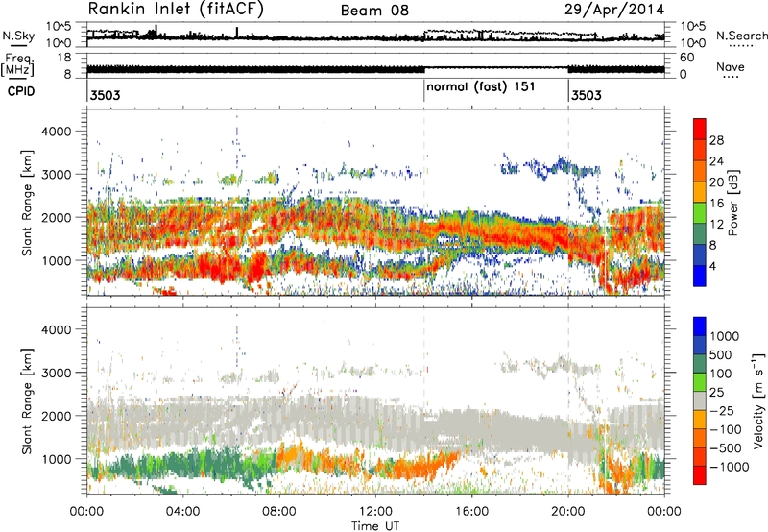
Task: Click the '500' tick on the Velocity scale
Action: tap(721, 355)
